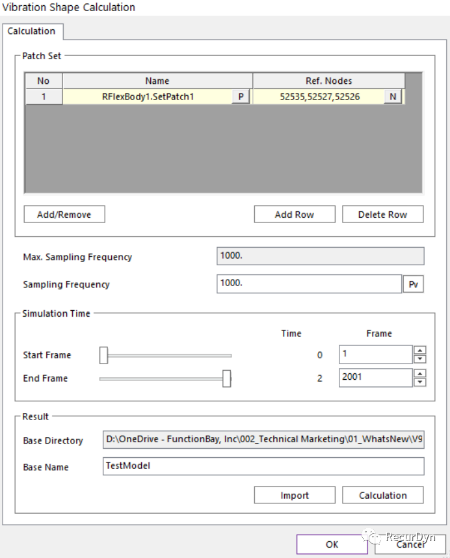Click the Sampling Frequency input field
This screenshot has width=450, height=558.
coord(309,284)
